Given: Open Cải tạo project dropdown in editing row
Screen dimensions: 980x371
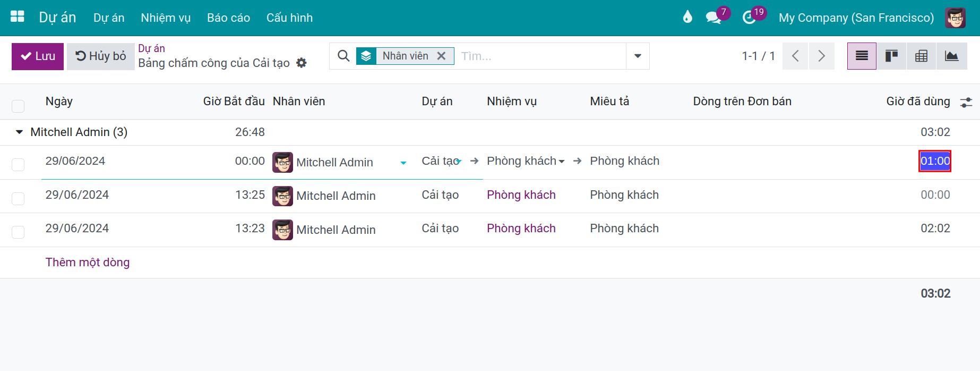Looking at the screenshot, I should click(459, 161).
